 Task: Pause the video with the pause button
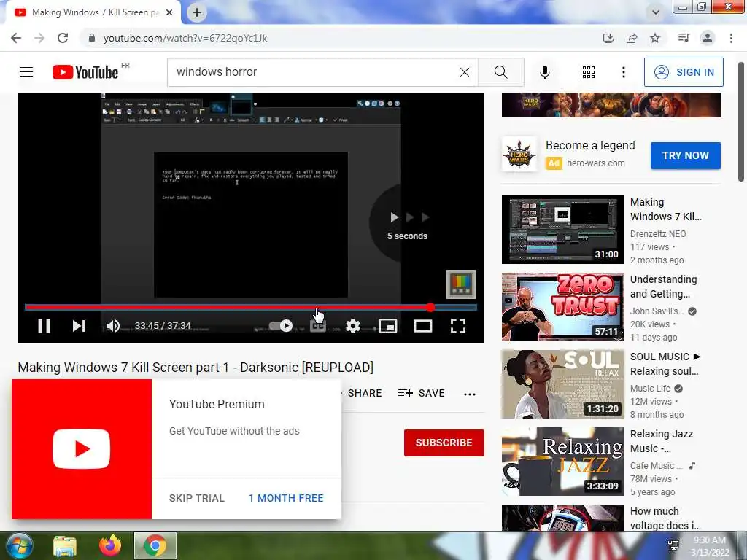(44, 326)
